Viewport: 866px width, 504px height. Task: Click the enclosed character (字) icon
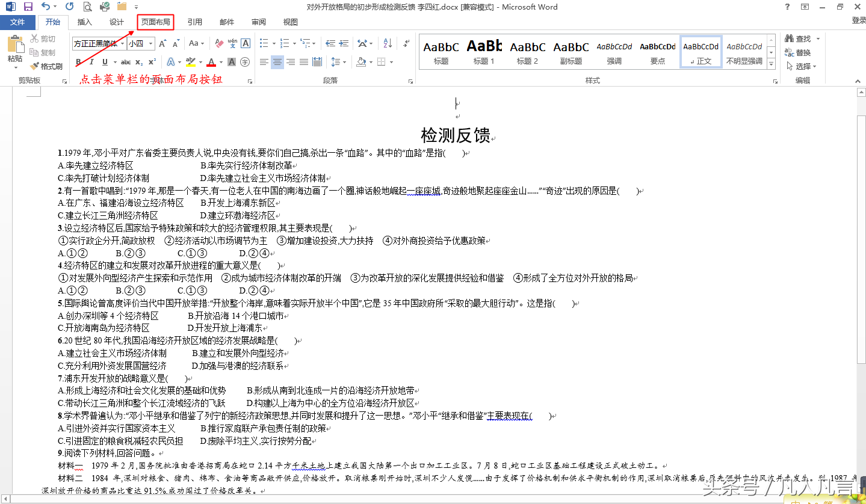[245, 62]
